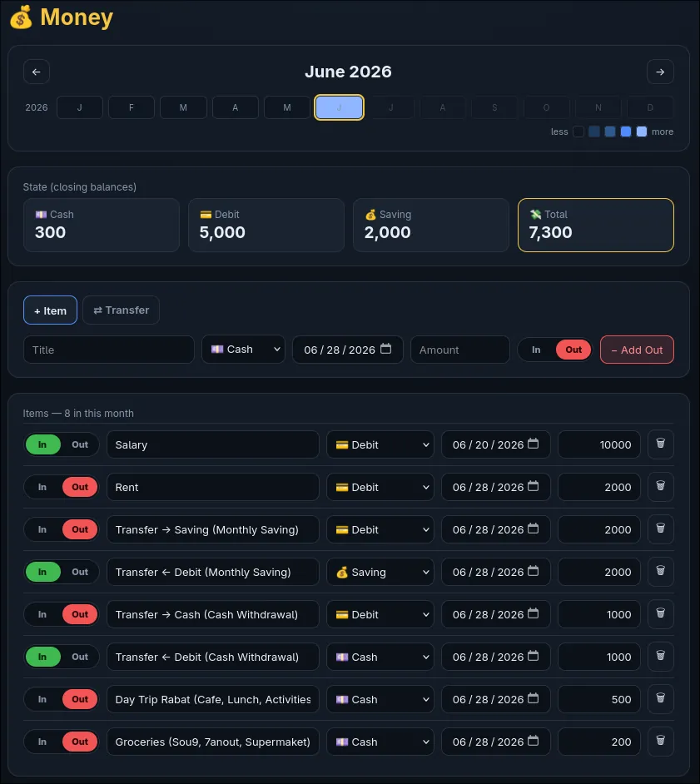700x784 pixels.
Task: Delete the Rent item
Action: pos(661,487)
